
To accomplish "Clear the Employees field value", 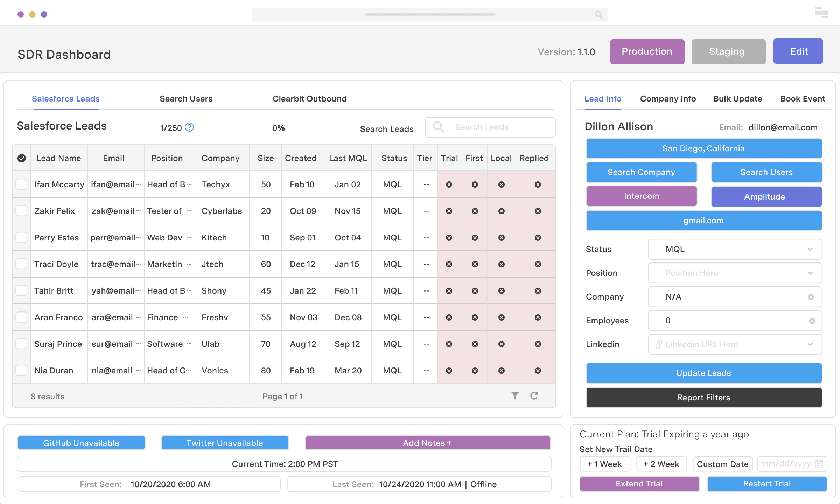I will (811, 320).
